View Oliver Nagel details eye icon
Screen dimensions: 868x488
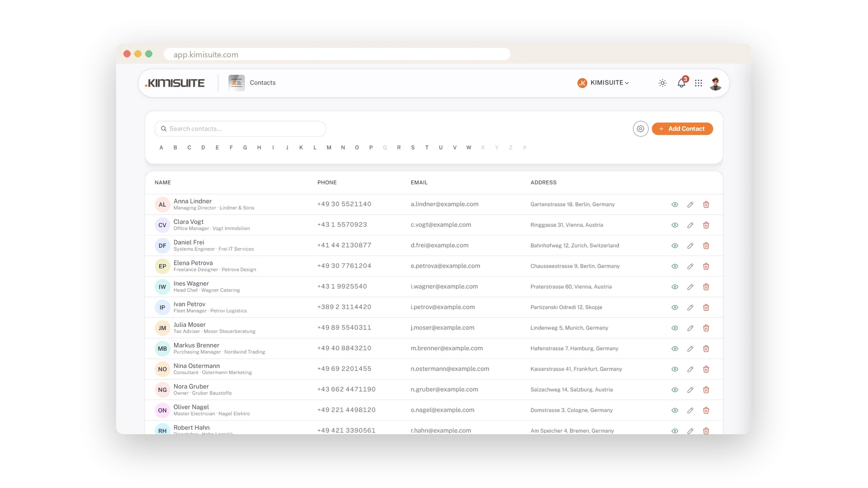click(x=675, y=410)
